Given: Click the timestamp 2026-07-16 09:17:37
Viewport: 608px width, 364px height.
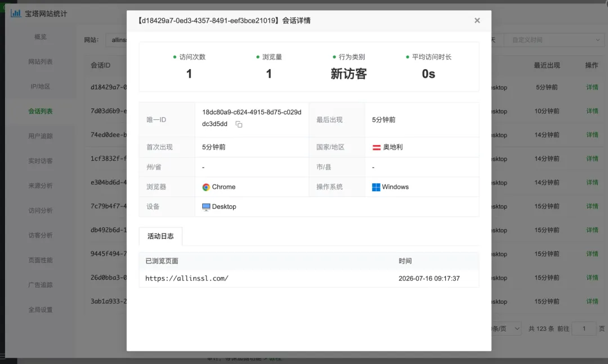Looking at the screenshot, I should (429, 278).
